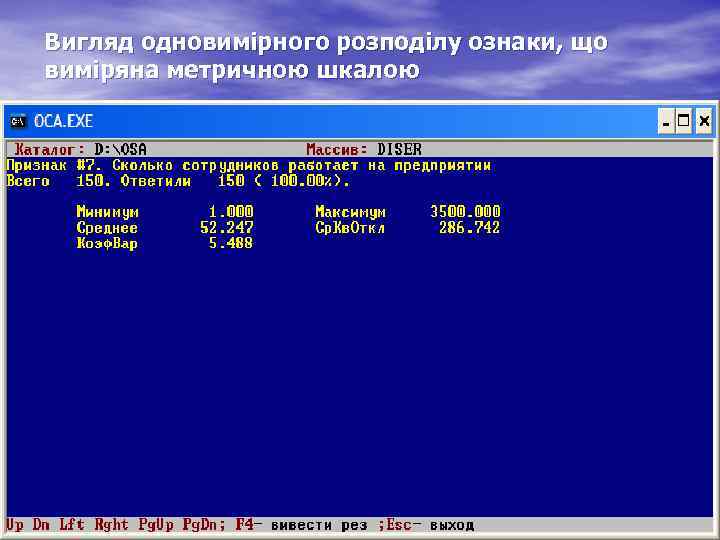Click the minimum value 1.000
The image size is (720, 540).
(231, 212)
